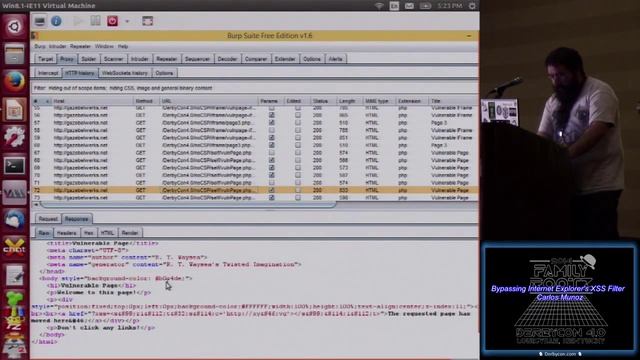Click the clock in the top bar
Screen dimensions: 640x360
tap(449, 6)
